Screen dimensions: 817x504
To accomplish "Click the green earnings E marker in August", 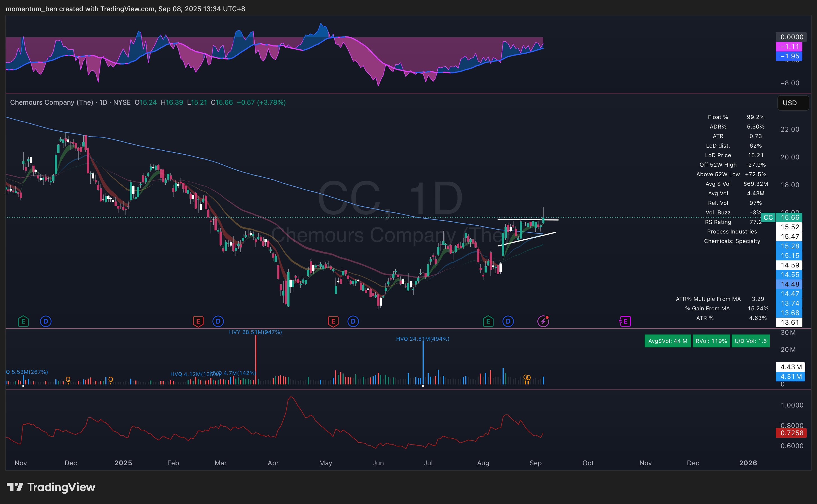I will point(488,321).
